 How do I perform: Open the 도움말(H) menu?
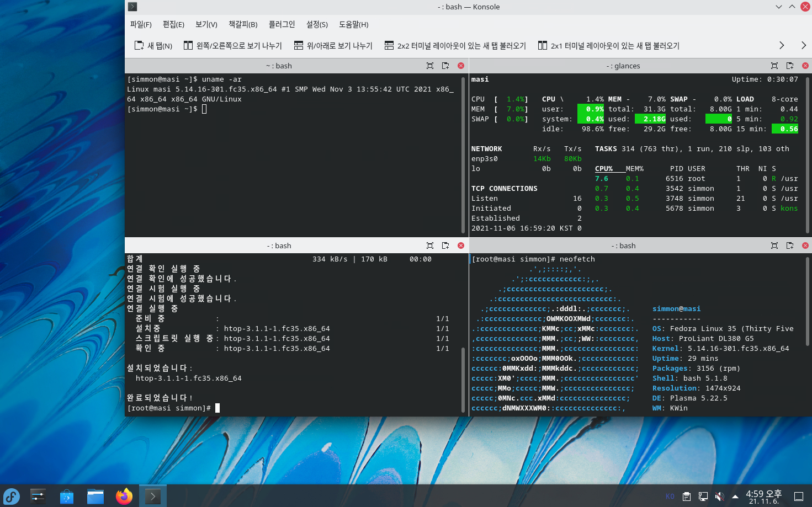354,24
